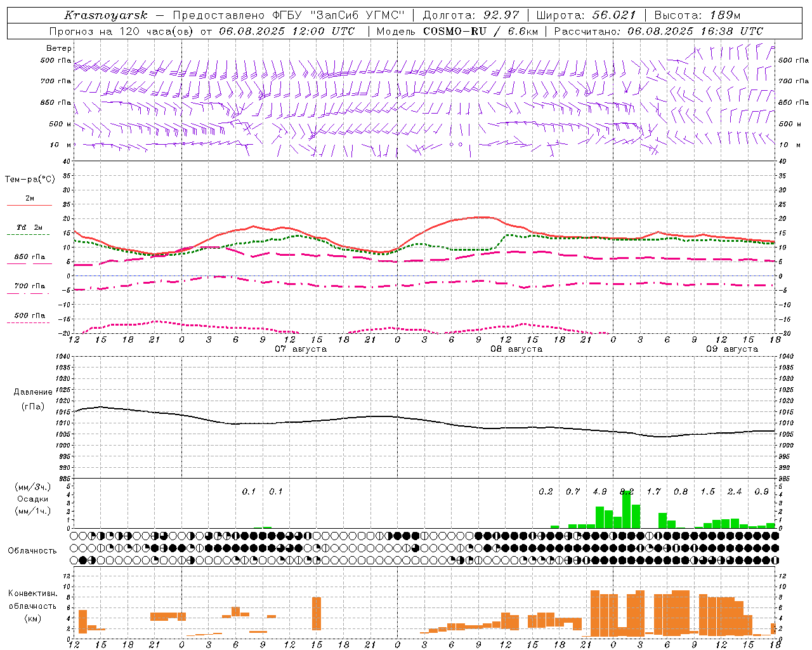The height and width of the screenshot is (650, 812).
Task: Click the 'Тем-ра(°C)' temperature panel label
Action: [30, 180]
